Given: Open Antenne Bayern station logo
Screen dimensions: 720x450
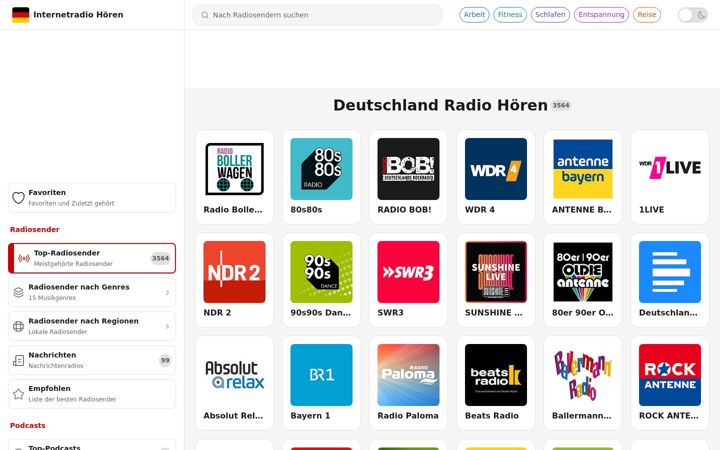Looking at the screenshot, I should tap(583, 169).
